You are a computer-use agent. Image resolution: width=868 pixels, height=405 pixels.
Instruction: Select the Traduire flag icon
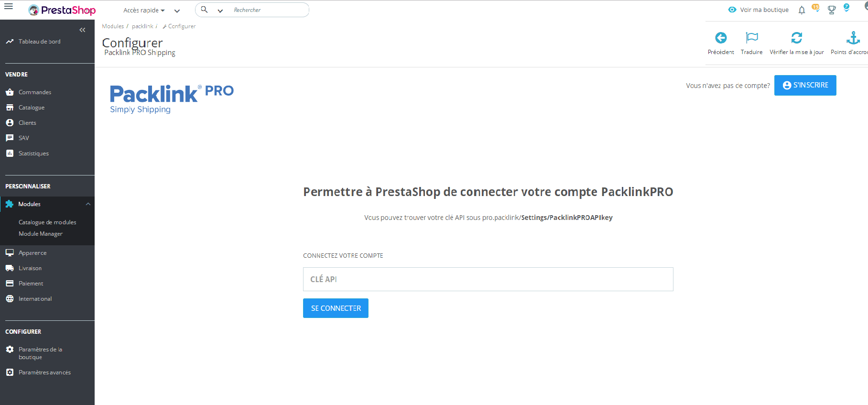(x=751, y=37)
